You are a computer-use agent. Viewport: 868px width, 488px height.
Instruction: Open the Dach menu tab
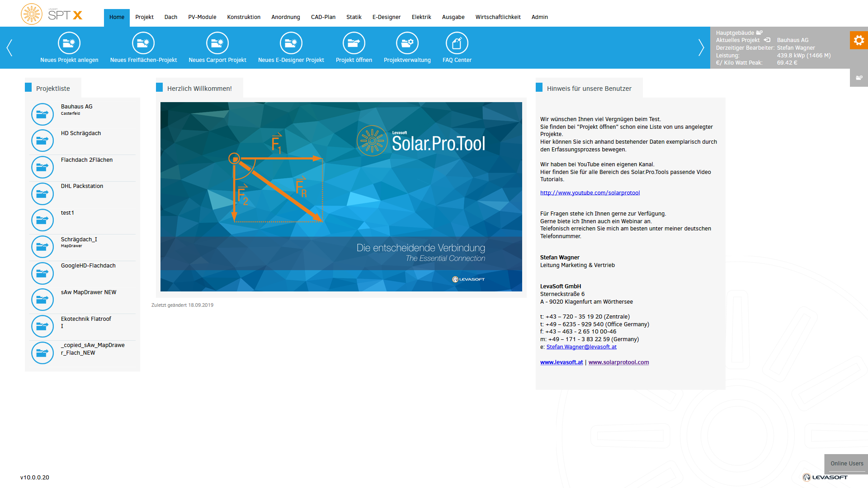[x=171, y=17]
